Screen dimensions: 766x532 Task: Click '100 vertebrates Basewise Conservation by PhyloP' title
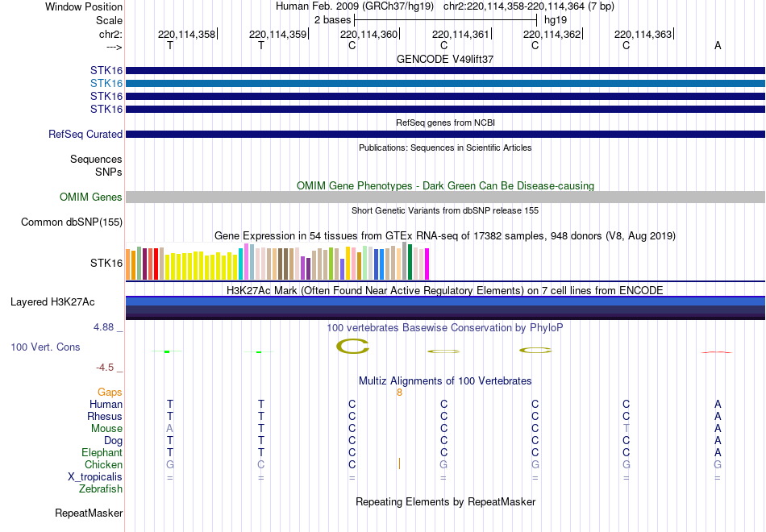(445, 328)
